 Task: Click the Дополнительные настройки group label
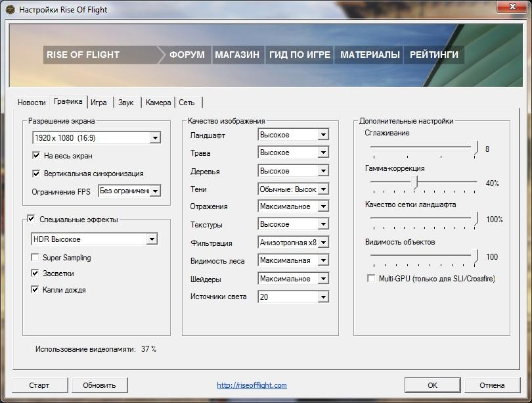pos(406,121)
